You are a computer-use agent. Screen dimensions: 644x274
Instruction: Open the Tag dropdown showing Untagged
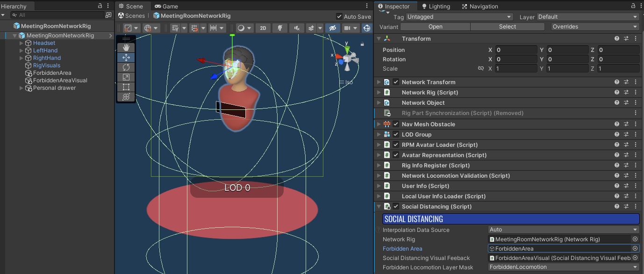click(459, 17)
